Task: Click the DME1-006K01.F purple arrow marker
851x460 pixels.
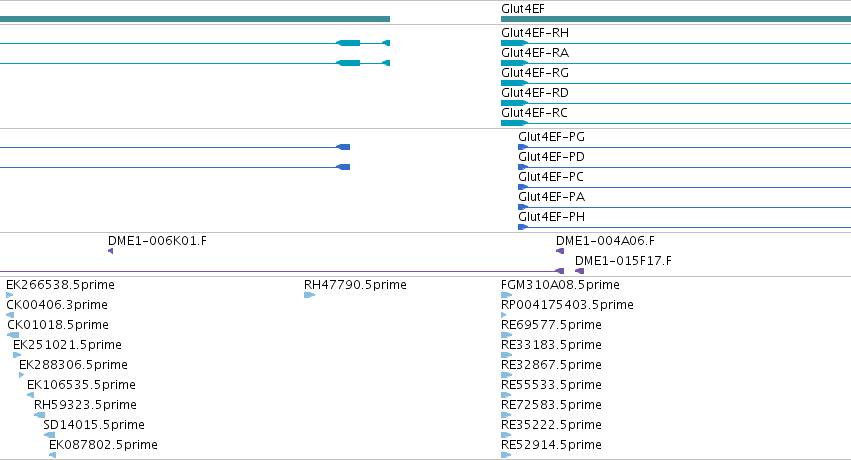Action: (111, 251)
